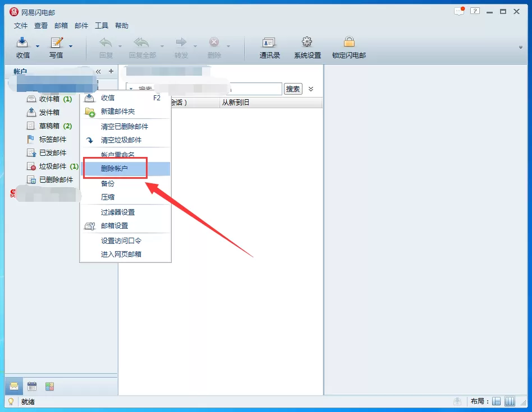Open the 工具 menu

(x=102, y=26)
